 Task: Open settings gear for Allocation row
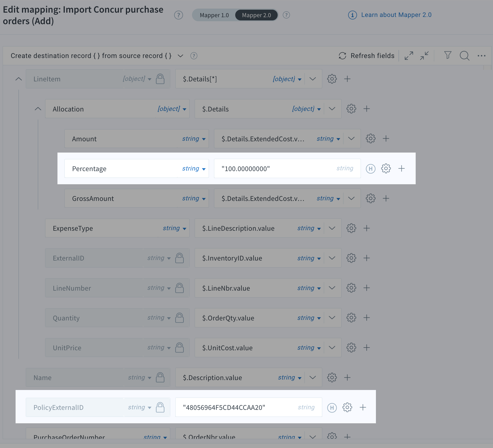click(x=351, y=109)
